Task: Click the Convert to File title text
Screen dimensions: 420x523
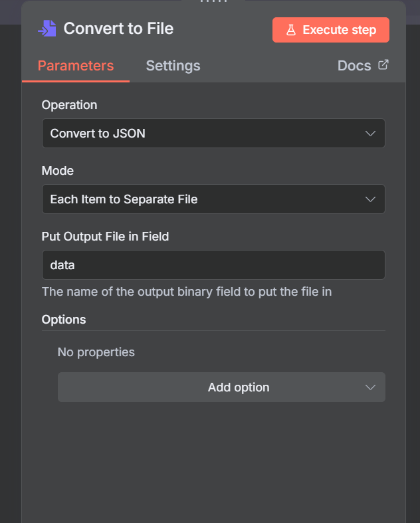Action: pos(118,29)
